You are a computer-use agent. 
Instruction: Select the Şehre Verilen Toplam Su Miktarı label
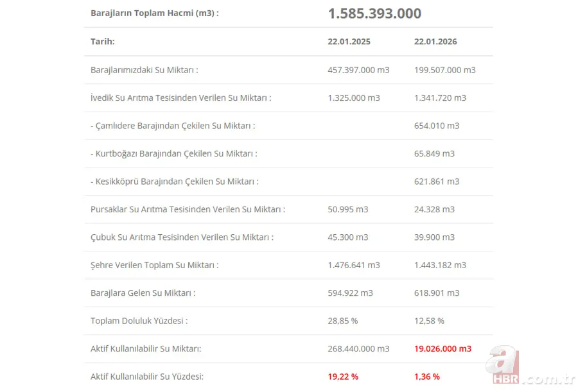coord(154,265)
